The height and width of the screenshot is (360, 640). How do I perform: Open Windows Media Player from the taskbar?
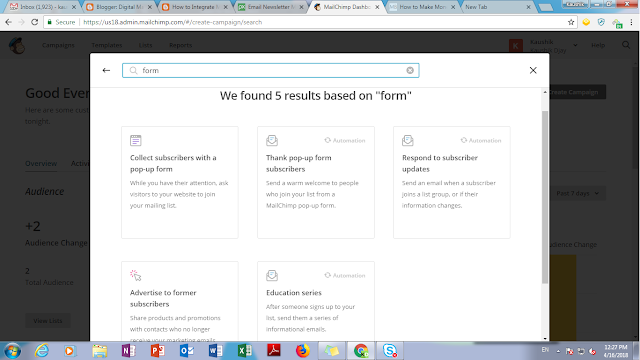point(69,351)
